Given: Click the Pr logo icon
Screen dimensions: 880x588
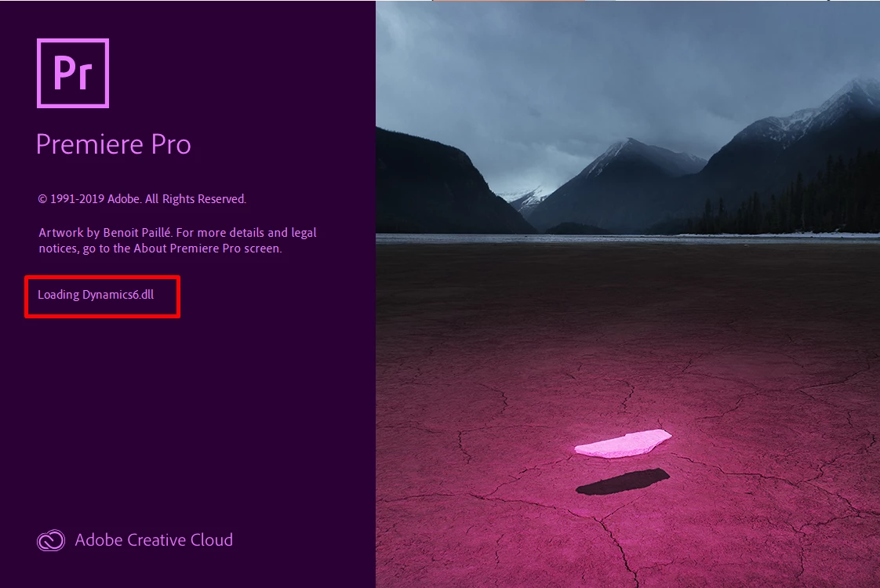Looking at the screenshot, I should click(73, 73).
